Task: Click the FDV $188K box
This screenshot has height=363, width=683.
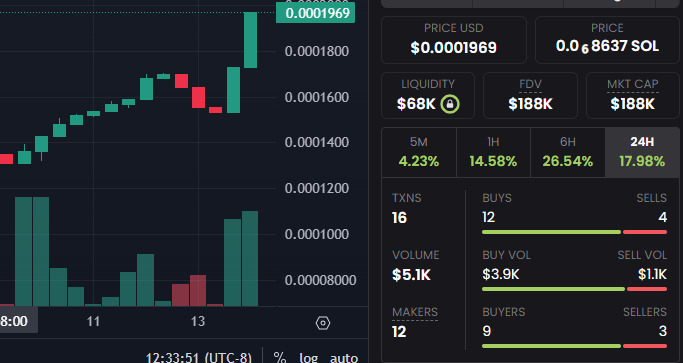Action: pos(530,95)
